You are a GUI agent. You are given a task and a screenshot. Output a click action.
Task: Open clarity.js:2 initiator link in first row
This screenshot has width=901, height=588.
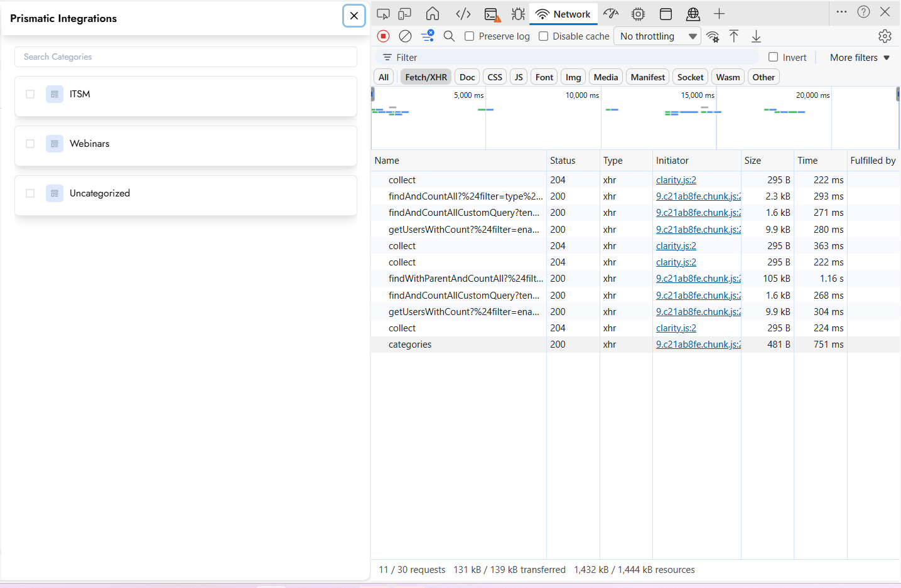pos(676,180)
